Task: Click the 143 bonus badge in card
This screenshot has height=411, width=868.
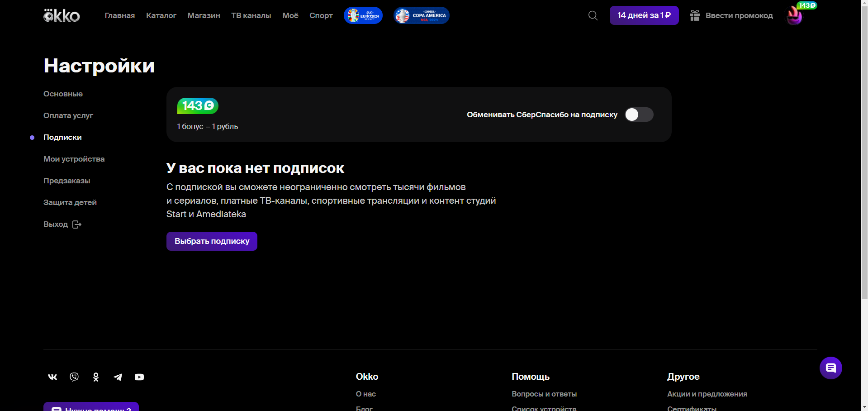Action: 198,106
